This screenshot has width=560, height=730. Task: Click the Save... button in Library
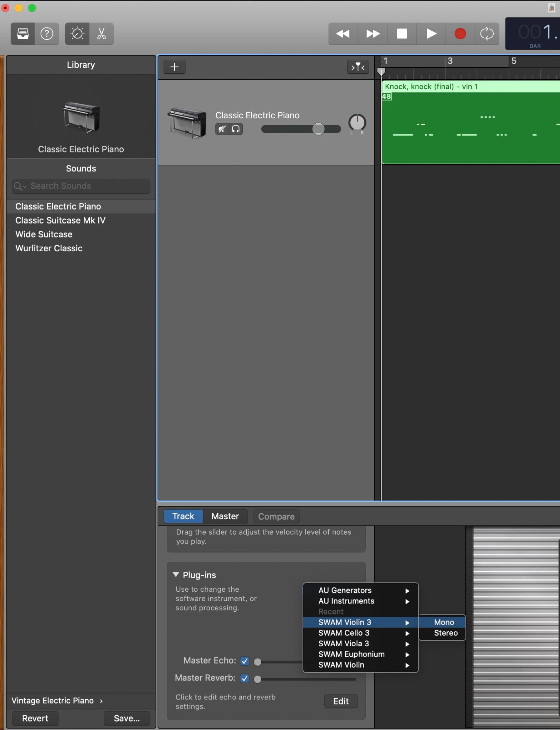(127, 718)
